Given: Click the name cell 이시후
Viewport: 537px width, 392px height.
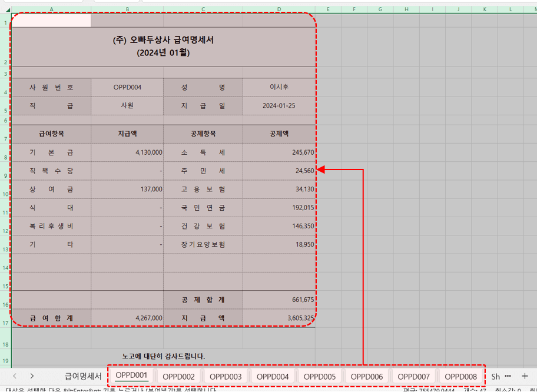Looking at the screenshot, I should point(279,87).
